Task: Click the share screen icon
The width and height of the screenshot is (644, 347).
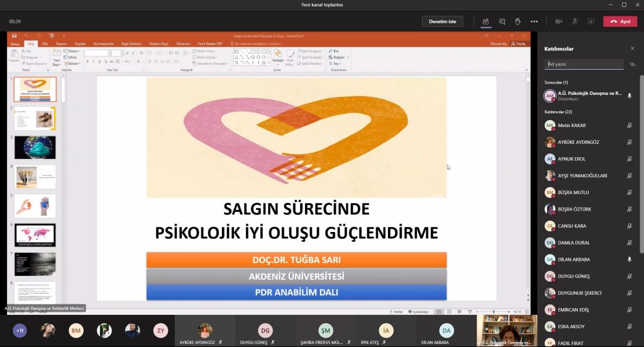Action: pos(591,22)
